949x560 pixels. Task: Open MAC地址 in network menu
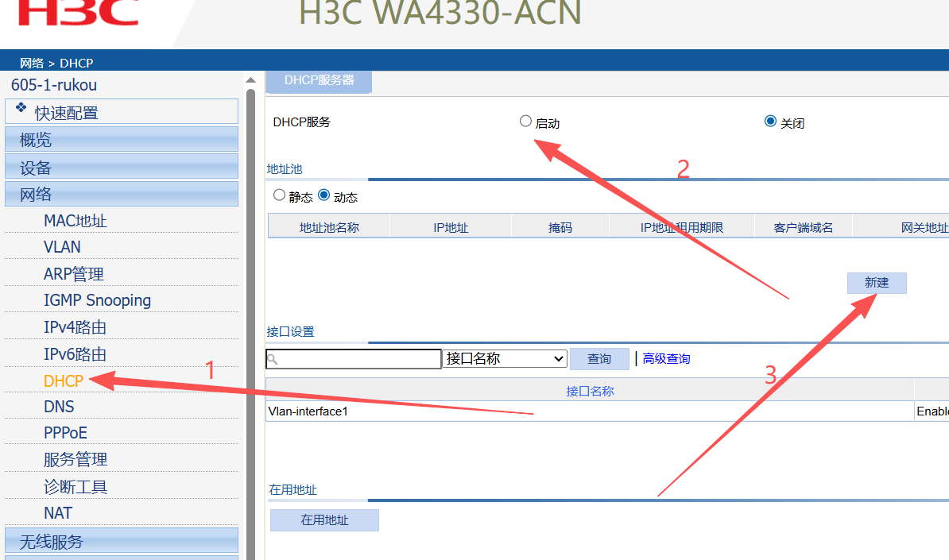[x=75, y=221]
